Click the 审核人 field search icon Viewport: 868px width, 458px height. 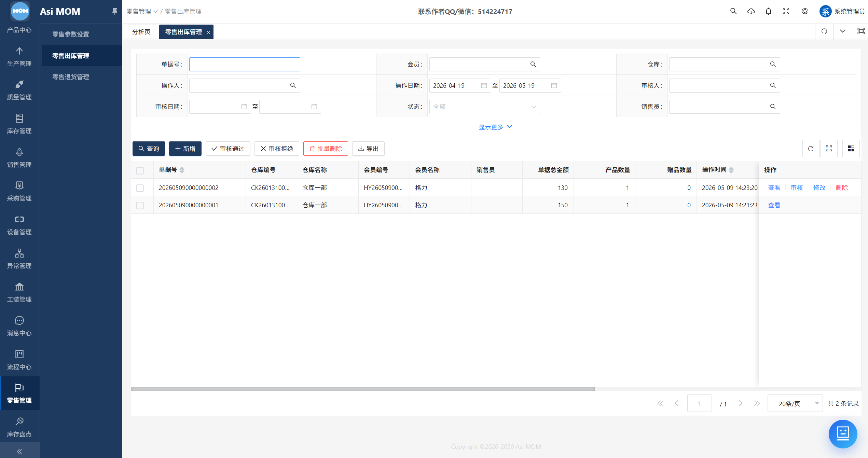[773, 85]
